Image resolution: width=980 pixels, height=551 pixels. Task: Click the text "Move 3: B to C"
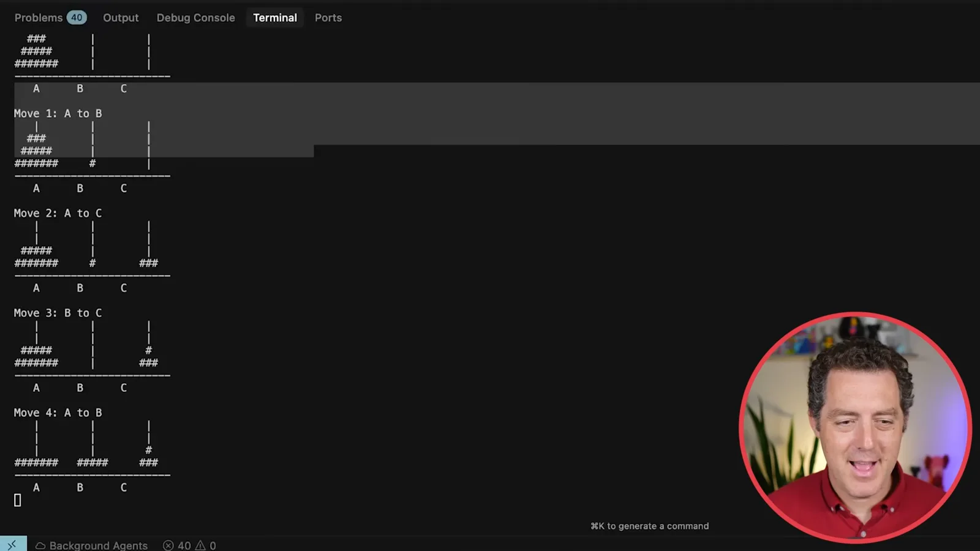(x=58, y=313)
